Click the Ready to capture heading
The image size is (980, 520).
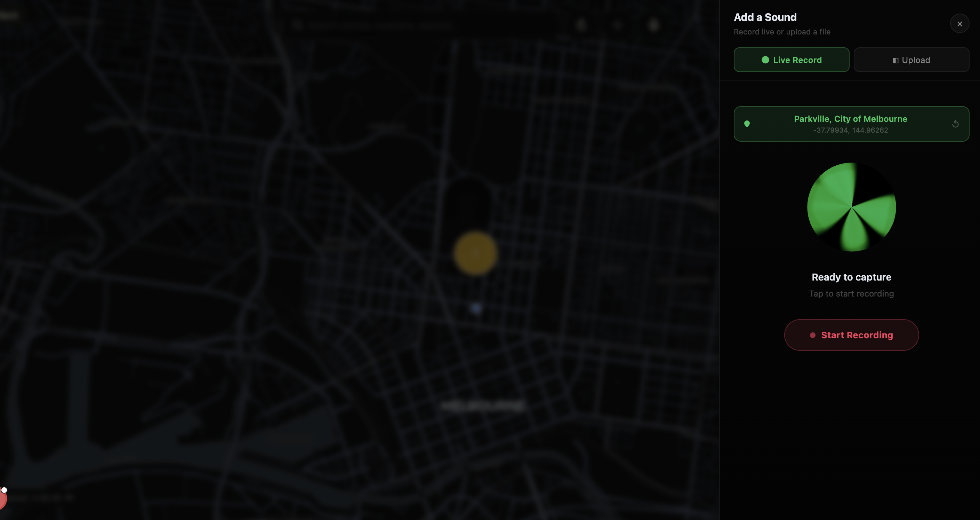851,277
